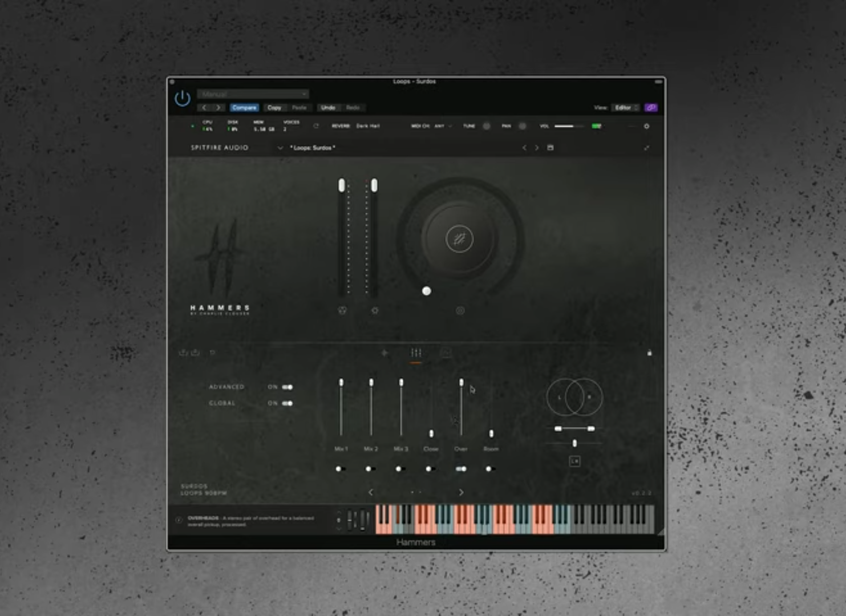The width and height of the screenshot is (846, 616).
Task: Adjust the Vol slider in top bar
Action: 569,126
